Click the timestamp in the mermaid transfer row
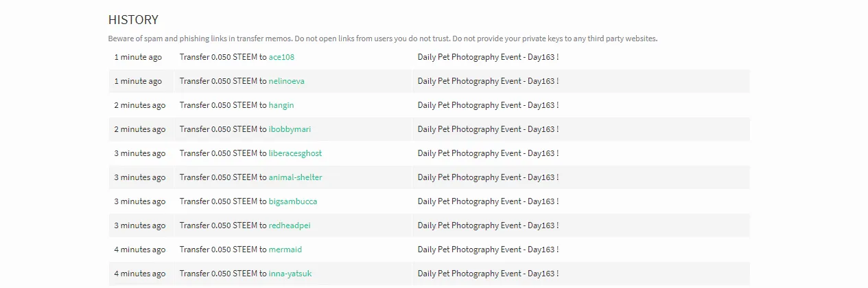Screen dimensions: 868x288 tap(140, 250)
